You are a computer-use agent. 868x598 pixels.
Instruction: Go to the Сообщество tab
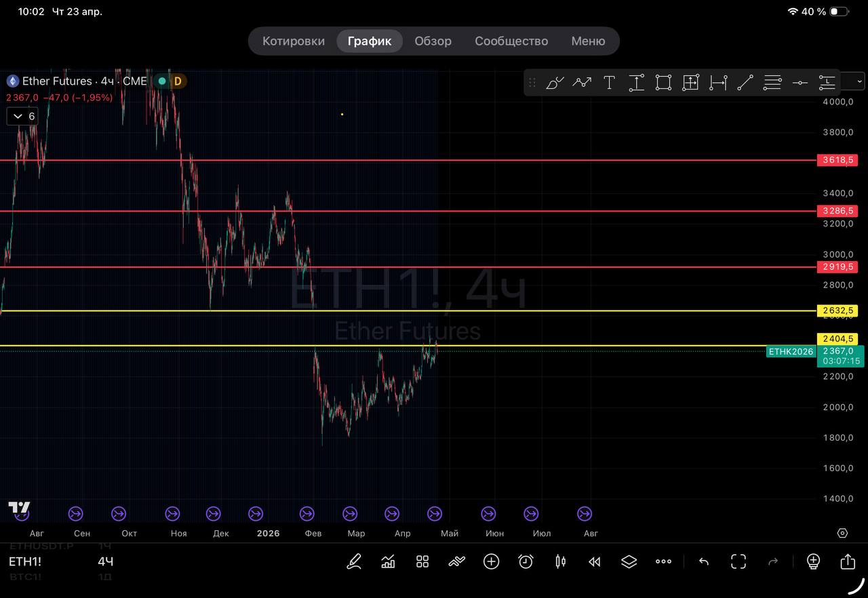click(511, 41)
